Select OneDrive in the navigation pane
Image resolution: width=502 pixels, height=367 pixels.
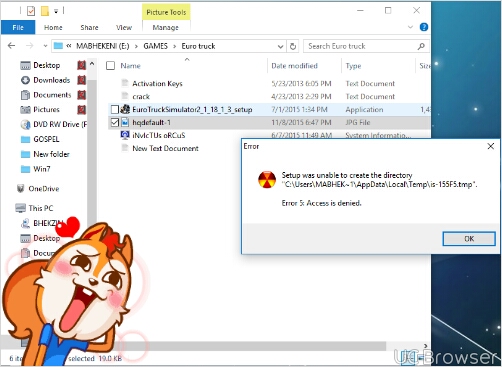coord(44,189)
